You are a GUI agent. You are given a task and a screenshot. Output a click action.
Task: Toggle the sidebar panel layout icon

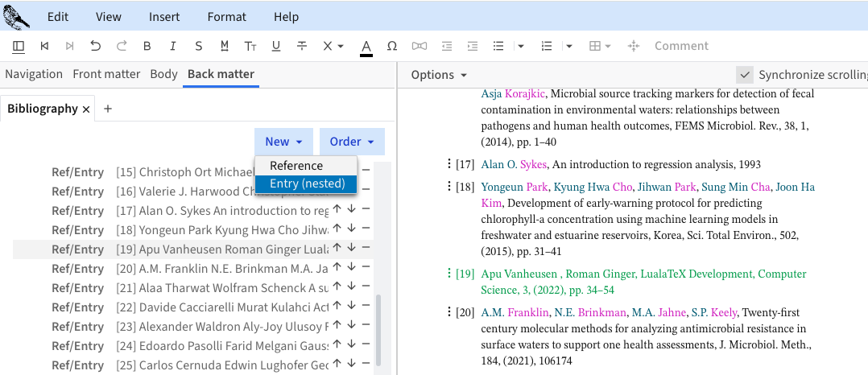(19, 46)
